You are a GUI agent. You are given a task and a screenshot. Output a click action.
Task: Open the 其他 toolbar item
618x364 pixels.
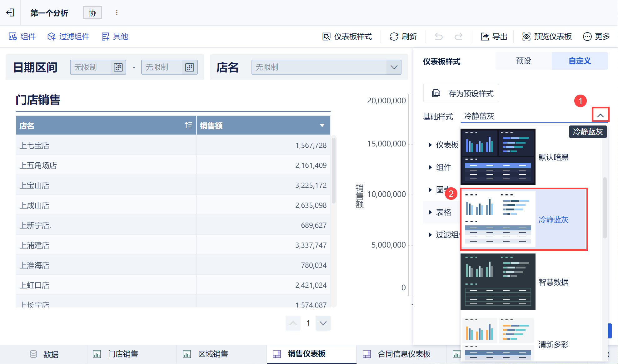[115, 37]
